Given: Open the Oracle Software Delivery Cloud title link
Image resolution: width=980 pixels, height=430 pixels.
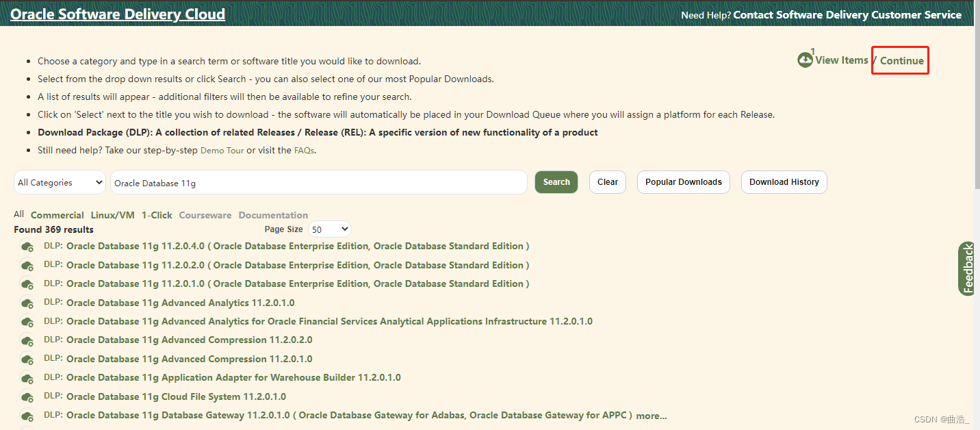Looking at the screenshot, I should [x=118, y=14].
